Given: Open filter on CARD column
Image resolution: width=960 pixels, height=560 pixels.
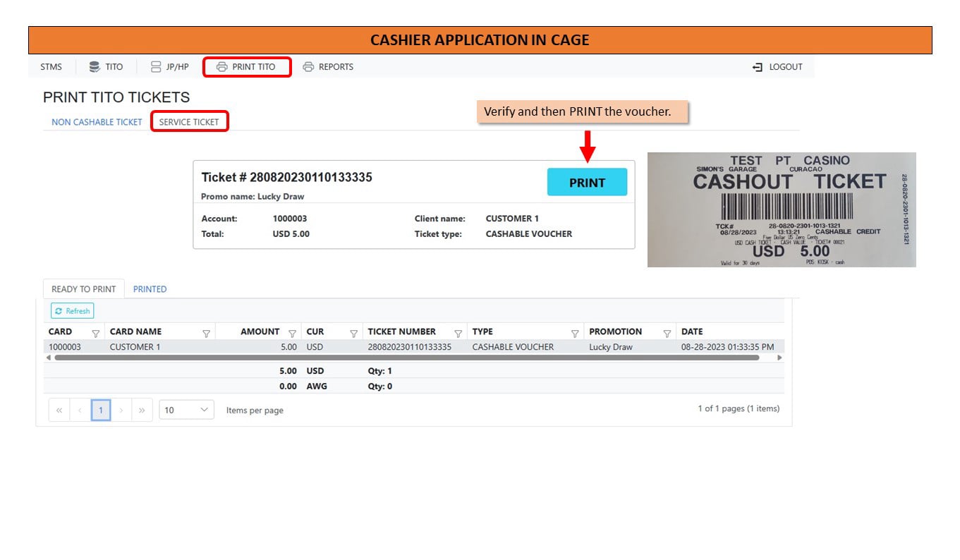Looking at the screenshot, I should tap(96, 334).
